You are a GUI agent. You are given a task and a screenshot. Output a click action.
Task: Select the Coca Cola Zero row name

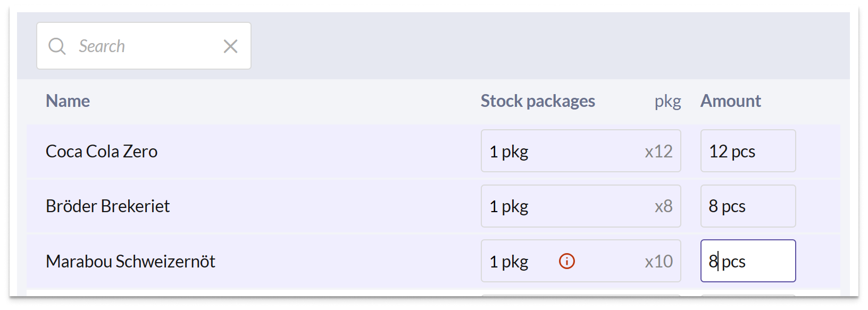point(102,152)
